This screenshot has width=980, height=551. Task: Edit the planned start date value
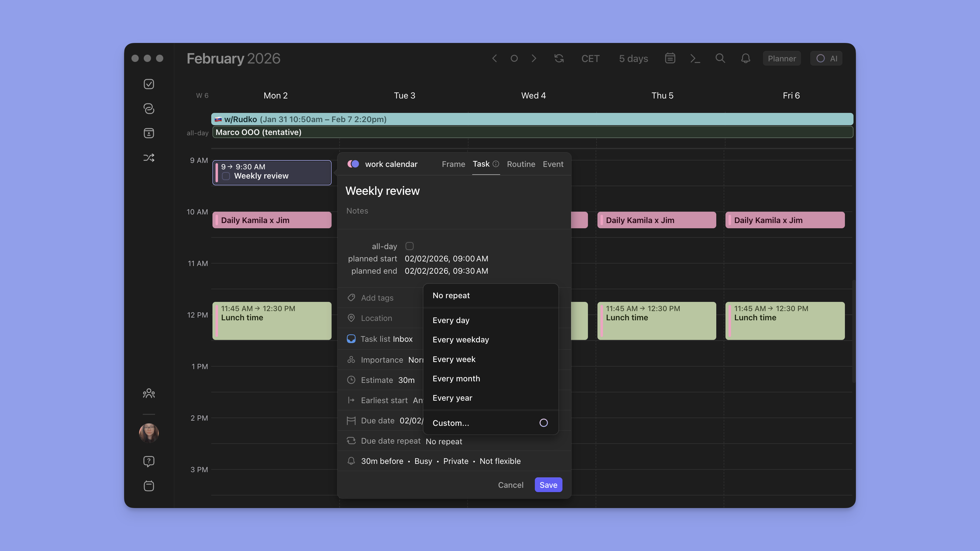click(446, 259)
